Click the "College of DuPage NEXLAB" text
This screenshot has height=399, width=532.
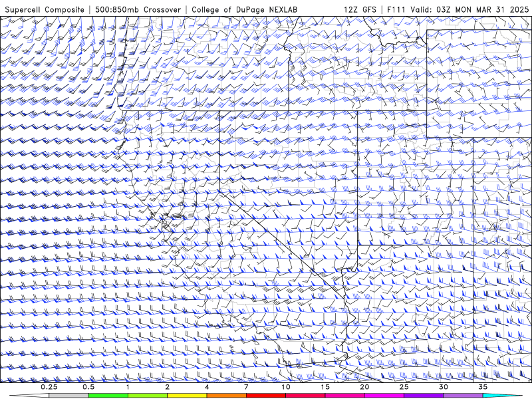[x=244, y=9]
